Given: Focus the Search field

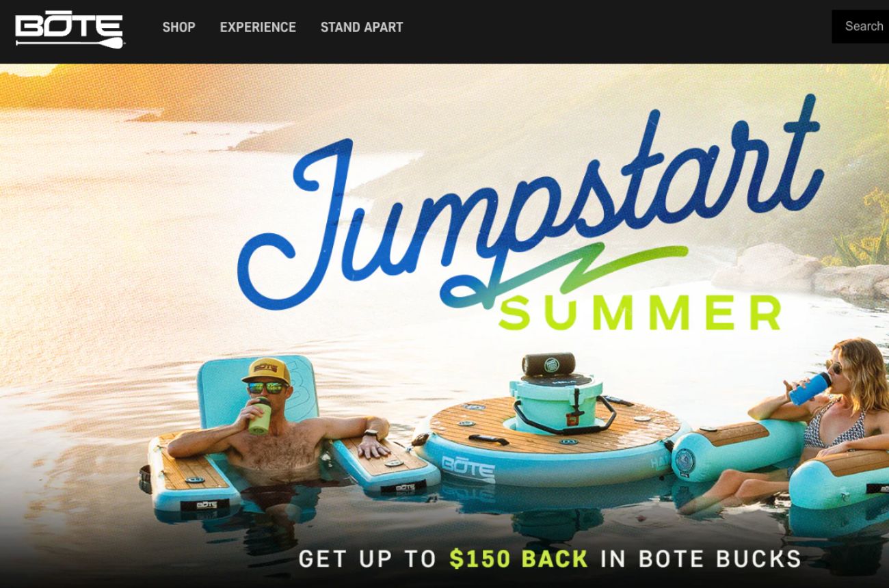Looking at the screenshot, I should (860, 27).
